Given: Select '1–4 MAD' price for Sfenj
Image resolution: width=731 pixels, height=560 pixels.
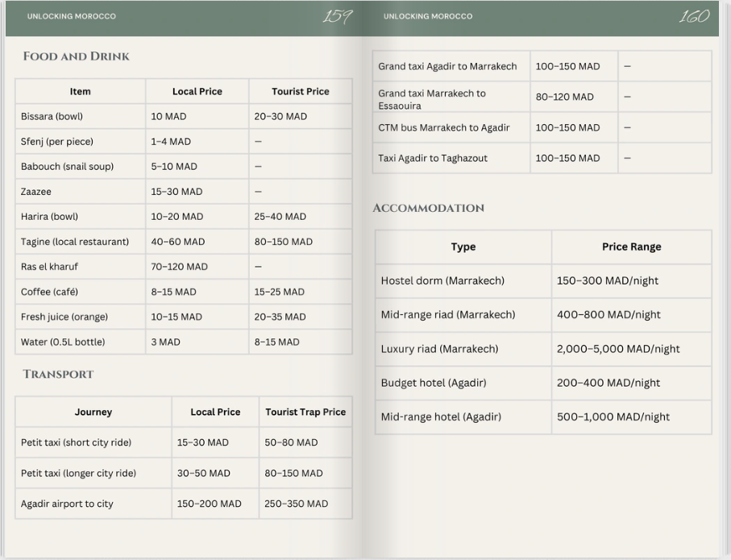Looking at the screenshot, I should (171, 142).
